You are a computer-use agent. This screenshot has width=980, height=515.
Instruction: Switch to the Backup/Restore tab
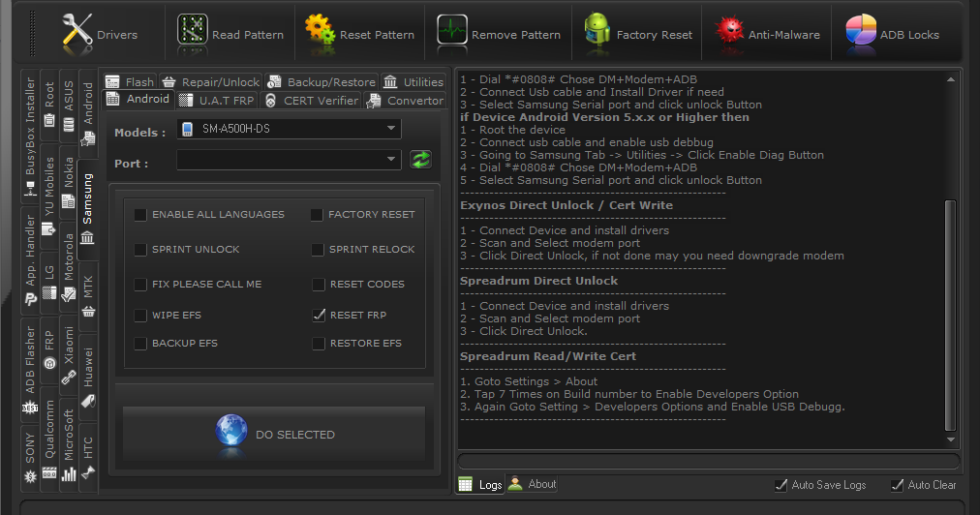(x=322, y=82)
